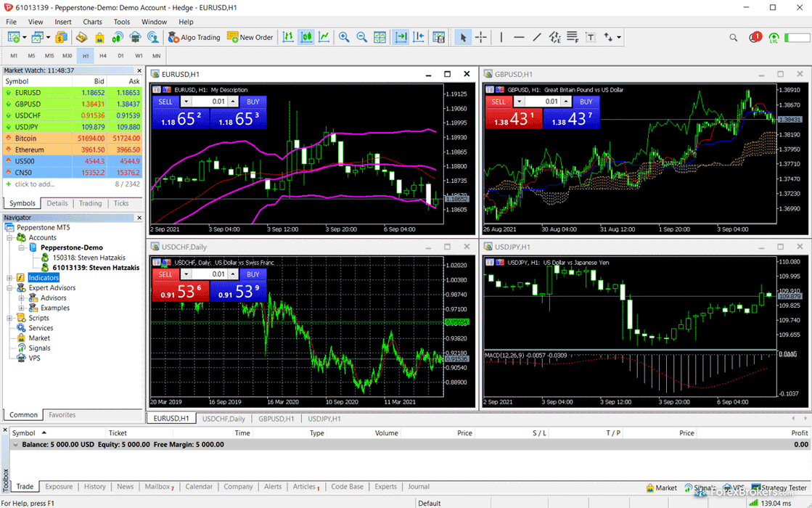Switch chart to candlesticks mode
812x508 pixels.
pyautogui.click(x=306, y=37)
